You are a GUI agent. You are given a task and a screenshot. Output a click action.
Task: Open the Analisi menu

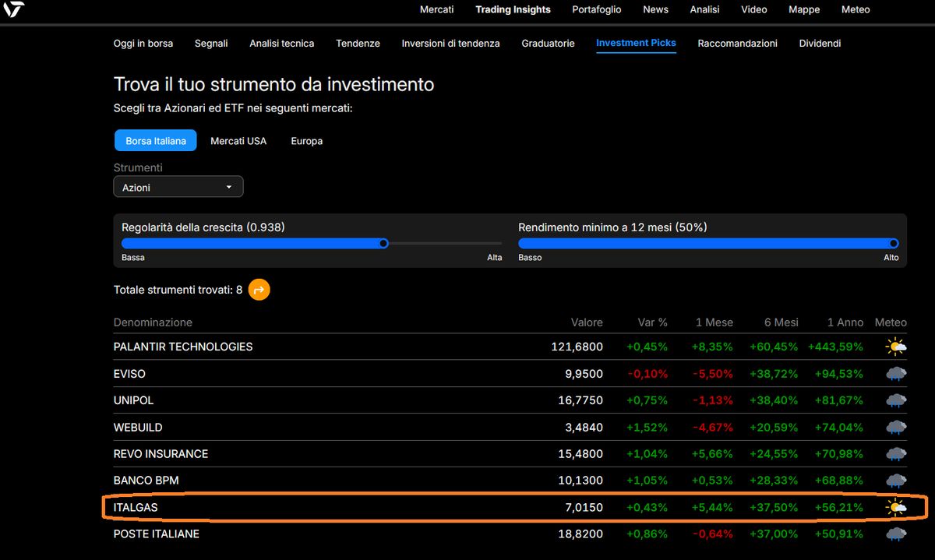pos(704,9)
